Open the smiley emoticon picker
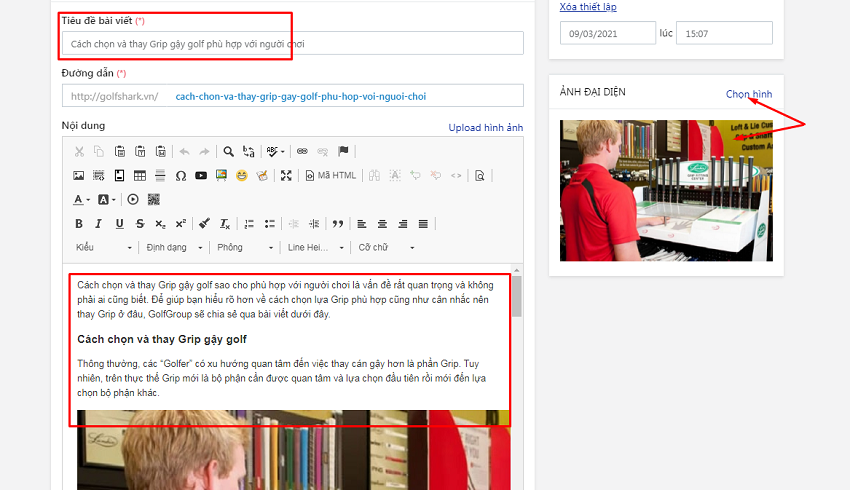The image size is (850, 490). click(241, 176)
